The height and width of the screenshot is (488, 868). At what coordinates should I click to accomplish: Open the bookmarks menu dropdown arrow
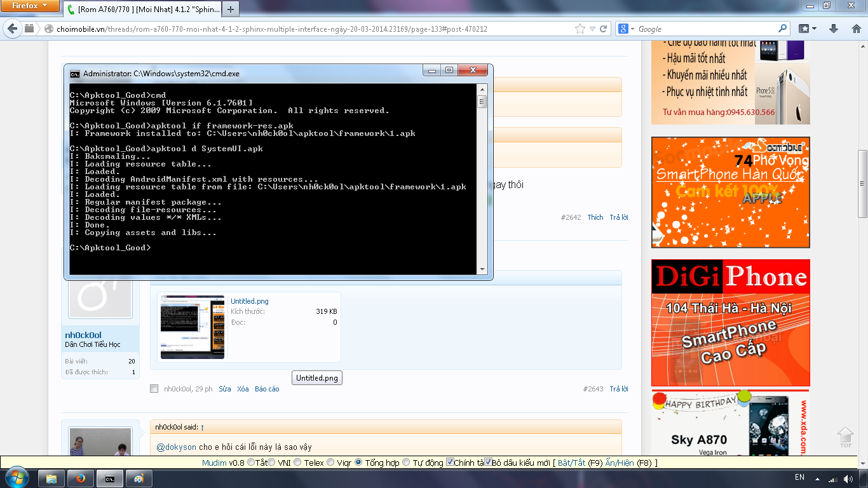pos(813,29)
